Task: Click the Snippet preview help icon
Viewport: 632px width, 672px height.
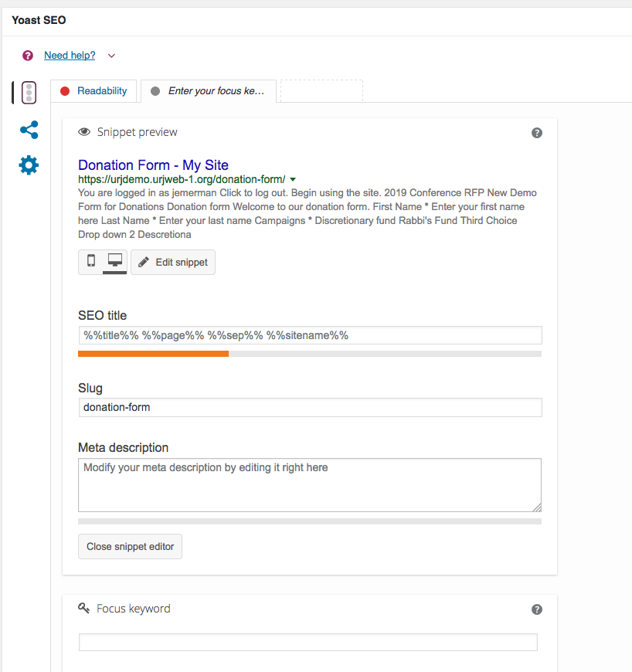Action: tap(537, 133)
